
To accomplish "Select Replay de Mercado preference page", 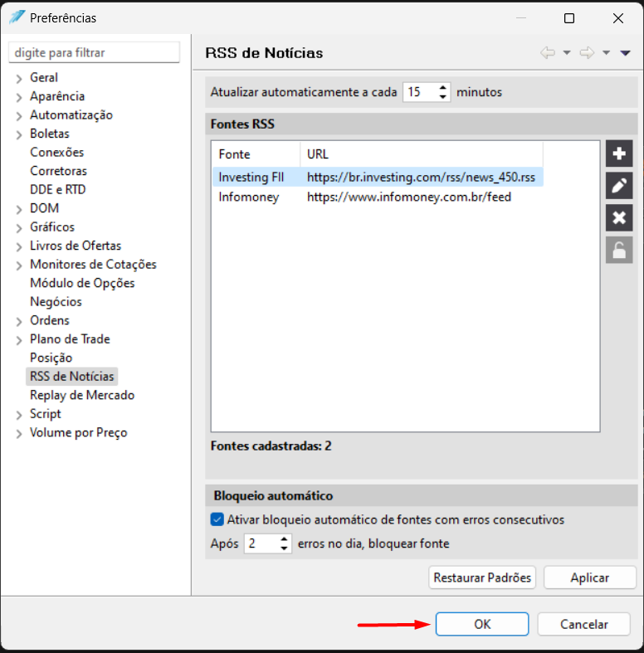I will pyautogui.click(x=82, y=395).
